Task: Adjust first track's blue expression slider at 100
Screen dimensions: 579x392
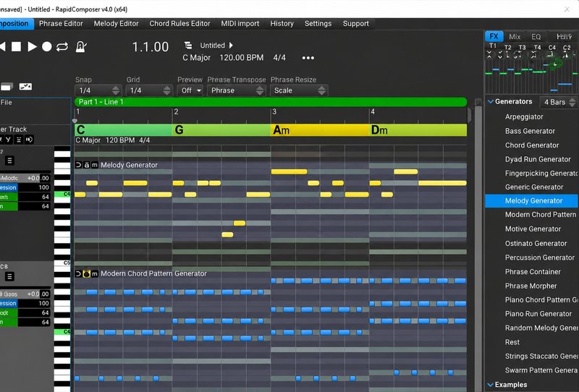Action: coord(25,187)
